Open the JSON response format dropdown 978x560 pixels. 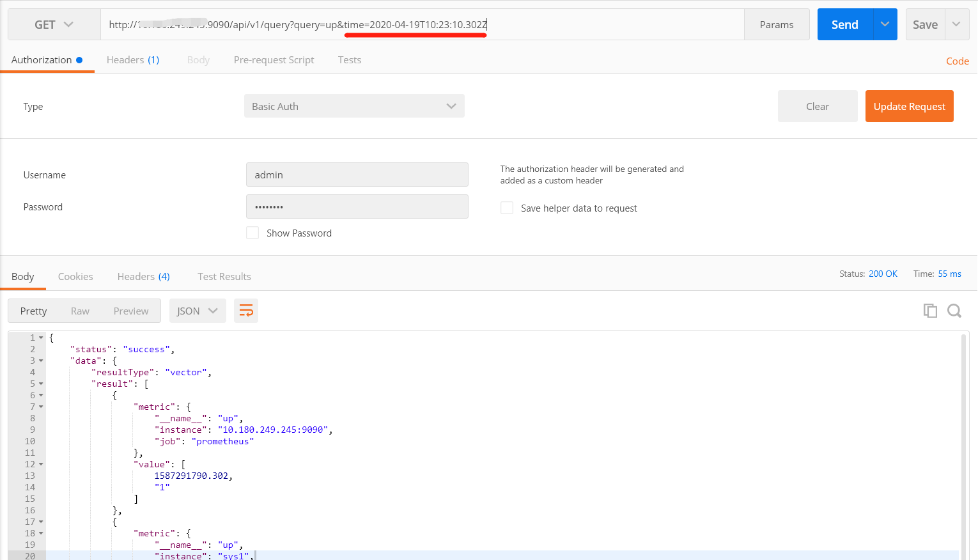[198, 310]
